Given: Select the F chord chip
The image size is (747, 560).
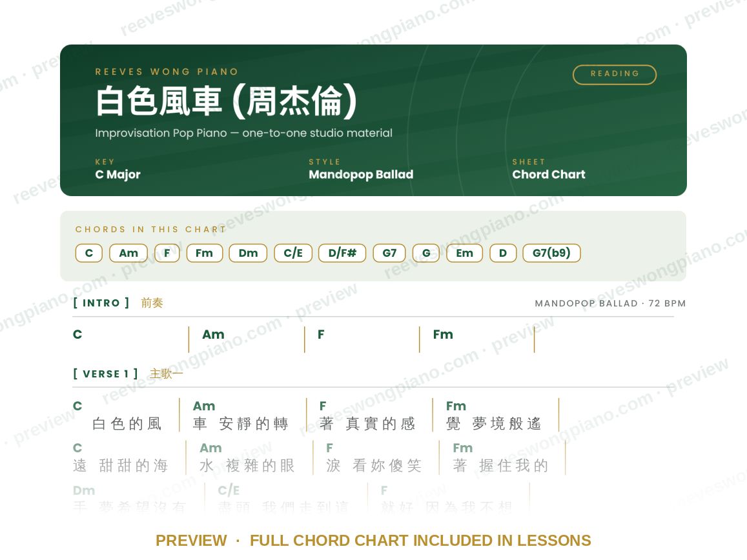Looking at the screenshot, I should (167, 253).
